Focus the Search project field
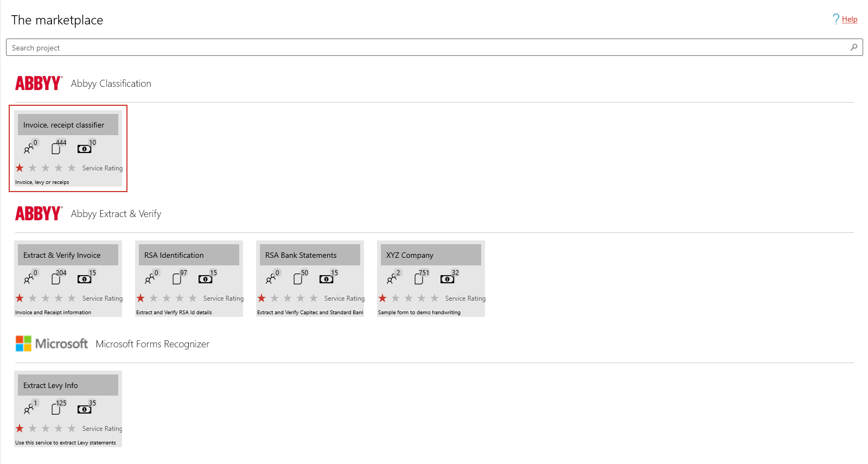The width and height of the screenshot is (868, 464). click(434, 47)
